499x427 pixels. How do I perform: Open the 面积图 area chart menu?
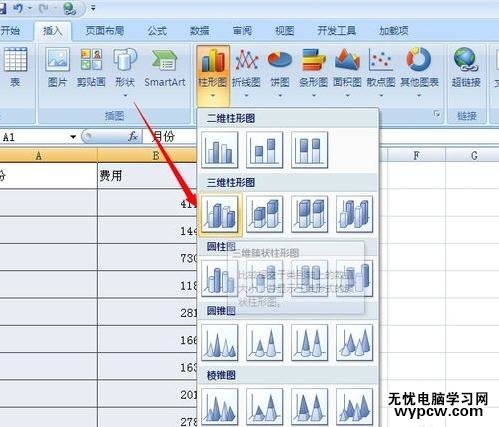click(347, 74)
